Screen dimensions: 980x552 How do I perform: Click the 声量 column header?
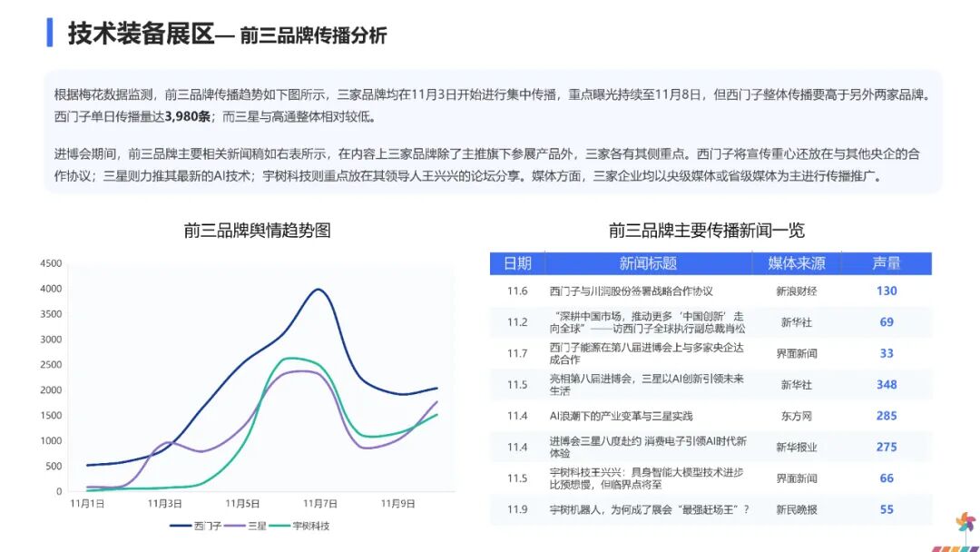point(887,263)
